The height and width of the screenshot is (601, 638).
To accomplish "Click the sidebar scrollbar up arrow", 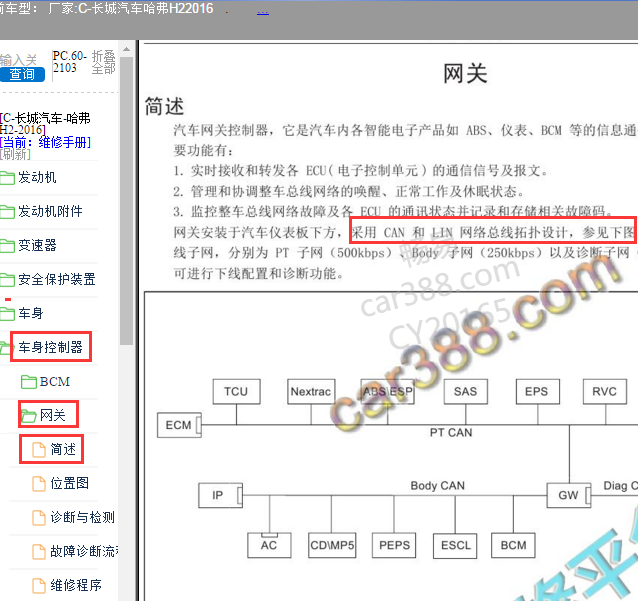I will tap(127, 49).
